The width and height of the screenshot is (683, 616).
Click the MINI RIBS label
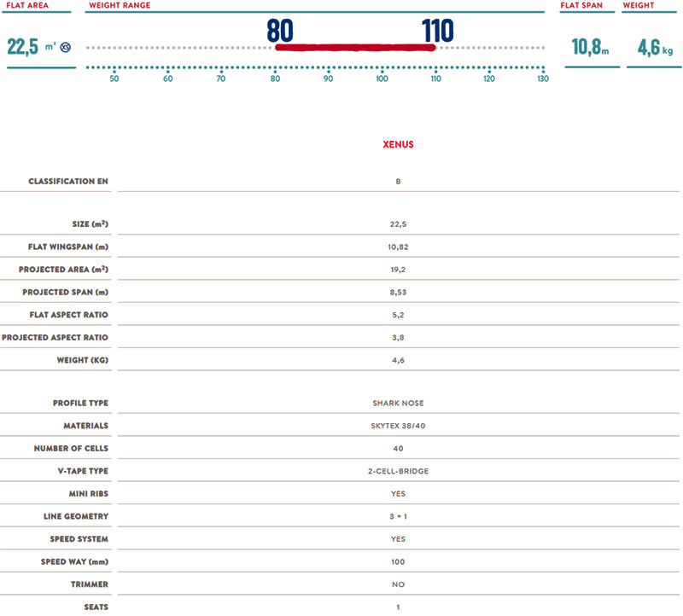tap(89, 494)
